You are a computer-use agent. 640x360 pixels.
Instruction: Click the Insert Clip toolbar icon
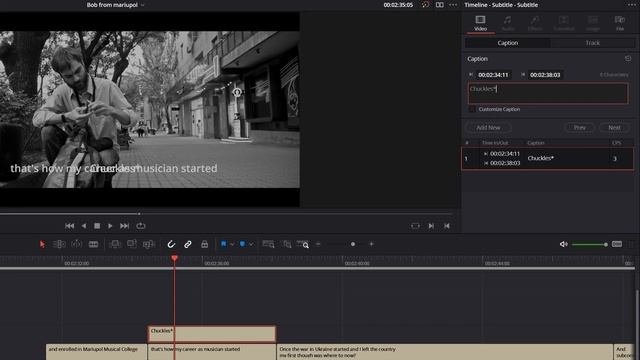tap(115, 244)
